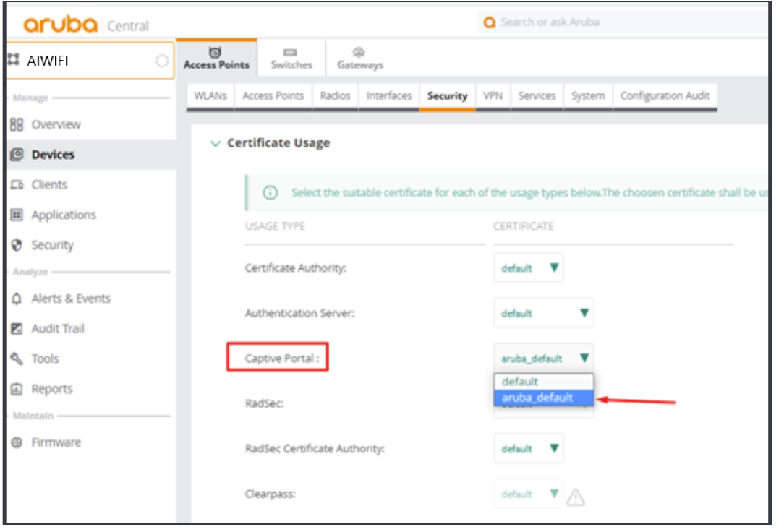Open the Configuration Audit tab

[665, 96]
